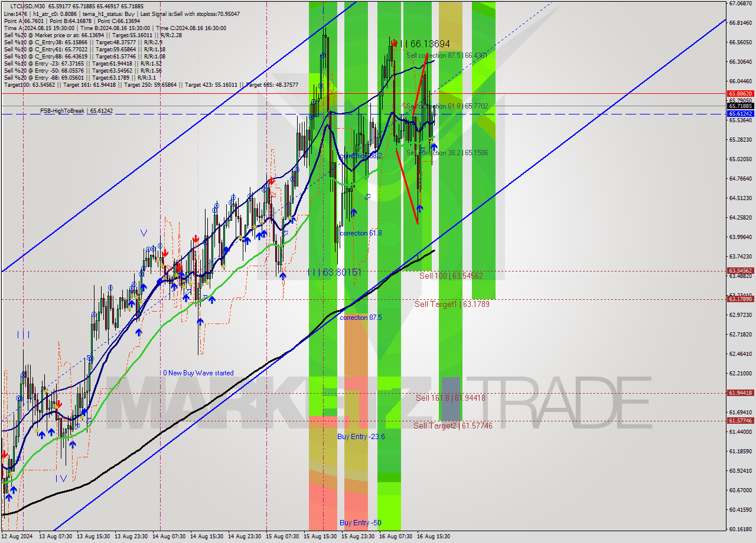Select the 'Sell 100 | 63.54562' label
The image size is (756, 543).
pos(451,276)
